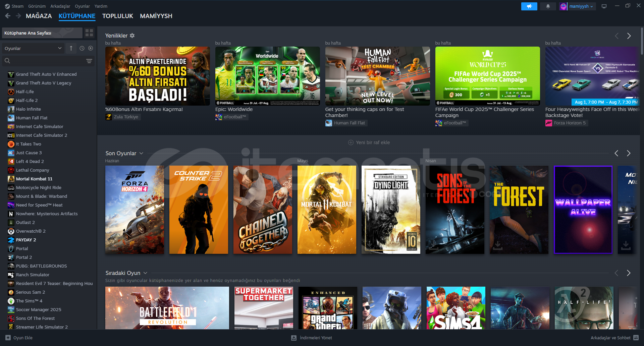Toggle the ready-to-play filter icon
644x346 pixels.
[x=91, y=48]
